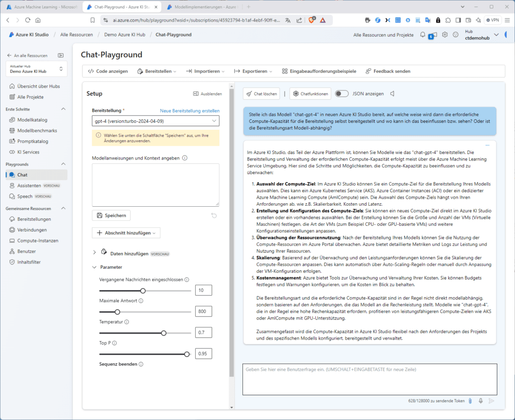The image size is (515, 420).
Task: Click the browser home icon
Action: click(38, 20)
